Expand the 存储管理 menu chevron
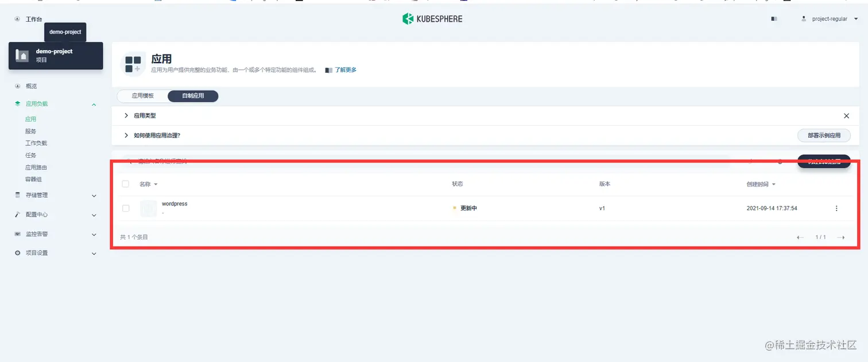868x362 pixels. click(94, 196)
